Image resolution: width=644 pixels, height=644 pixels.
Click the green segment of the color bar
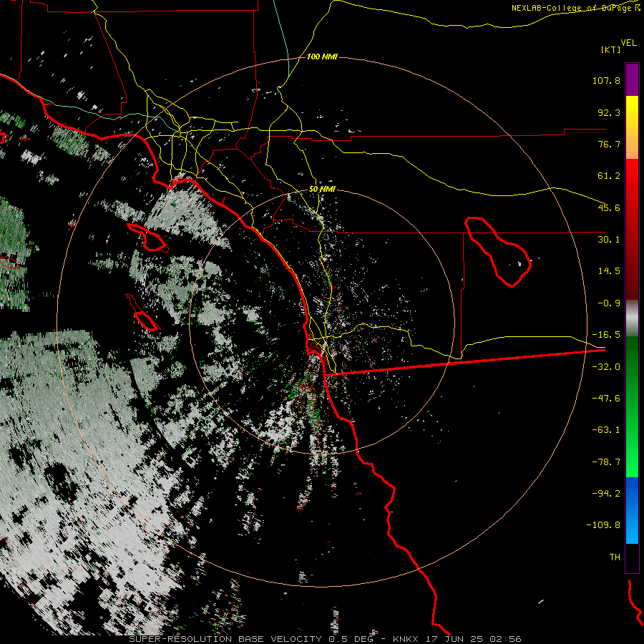[632, 406]
